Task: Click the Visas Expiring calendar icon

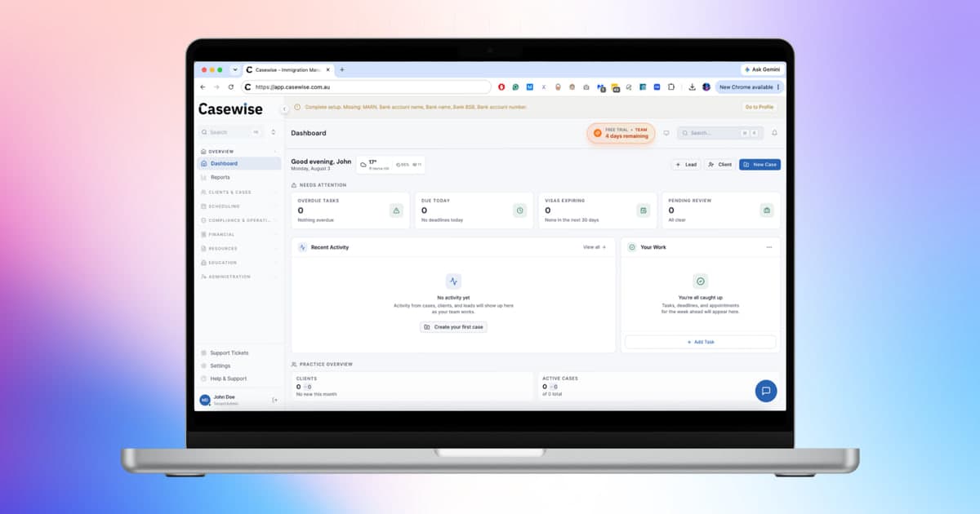Action: pos(643,210)
